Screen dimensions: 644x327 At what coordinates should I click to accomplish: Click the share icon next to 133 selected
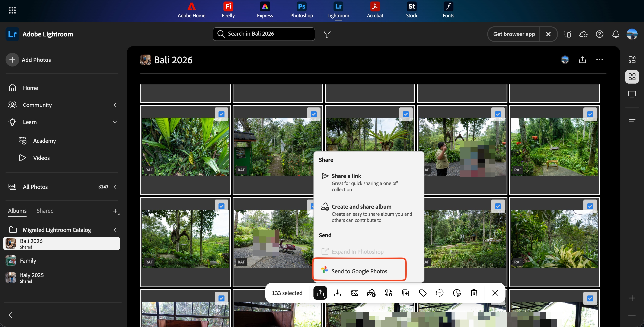[x=320, y=293]
